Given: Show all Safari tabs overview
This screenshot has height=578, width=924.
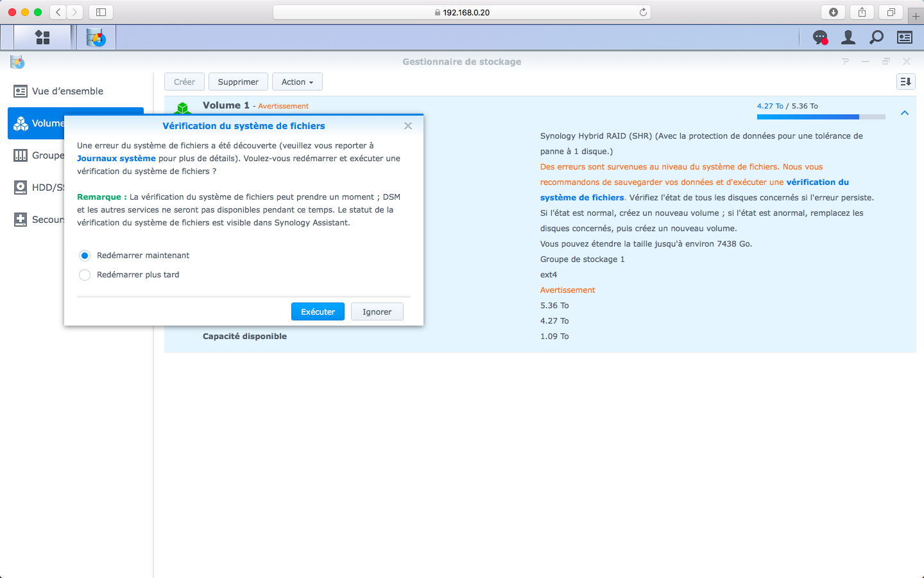Looking at the screenshot, I should 891,12.
